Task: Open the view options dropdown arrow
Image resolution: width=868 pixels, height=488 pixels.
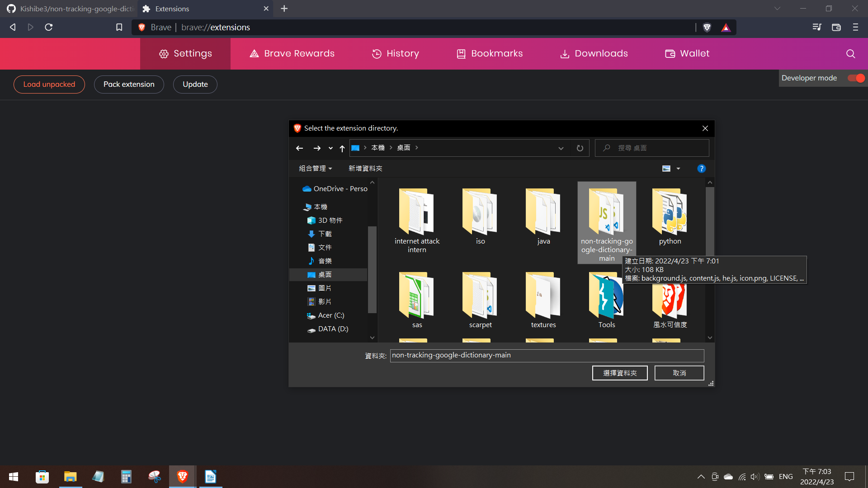Action: tap(678, 169)
